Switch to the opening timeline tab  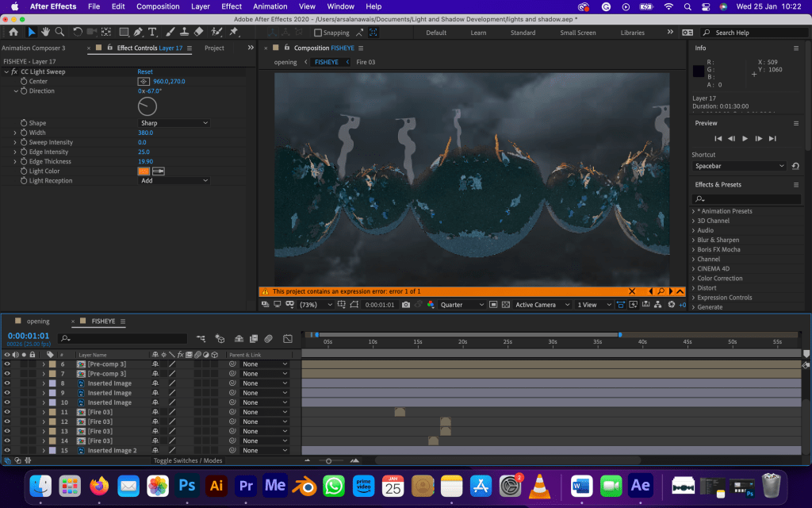37,321
